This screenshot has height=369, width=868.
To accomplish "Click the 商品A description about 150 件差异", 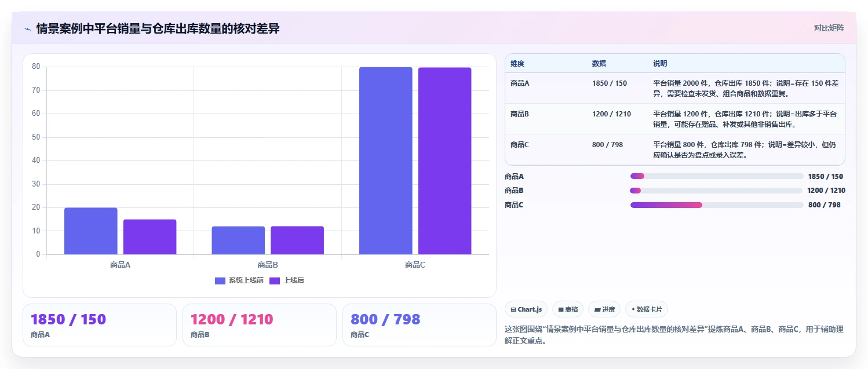I will [746, 89].
